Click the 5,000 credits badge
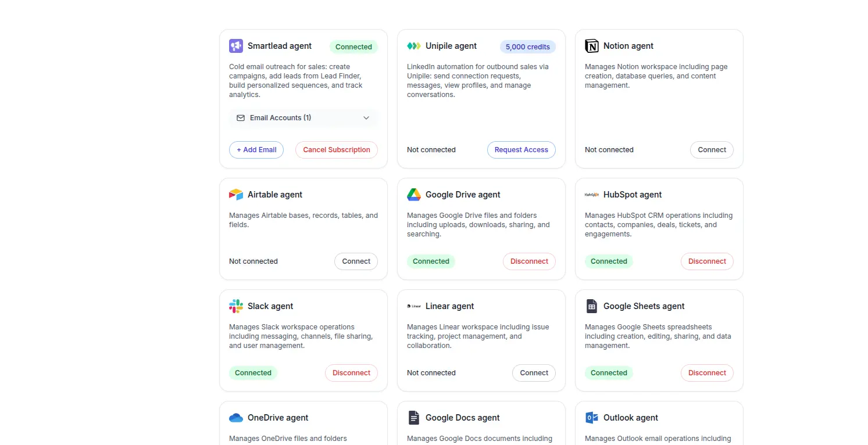The height and width of the screenshot is (445, 868). click(x=527, y=47)
